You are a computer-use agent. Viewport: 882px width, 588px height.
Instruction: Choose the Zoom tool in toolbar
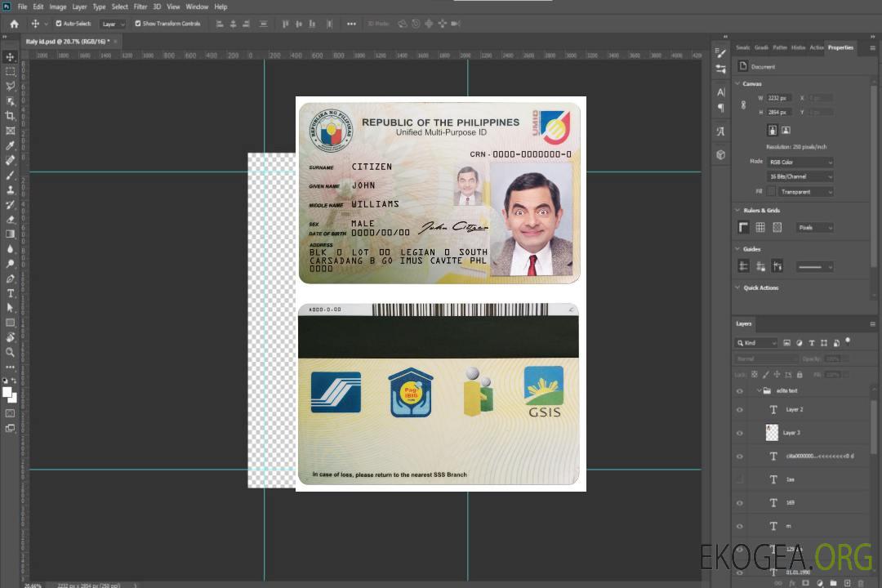click(x=11, y=352)
